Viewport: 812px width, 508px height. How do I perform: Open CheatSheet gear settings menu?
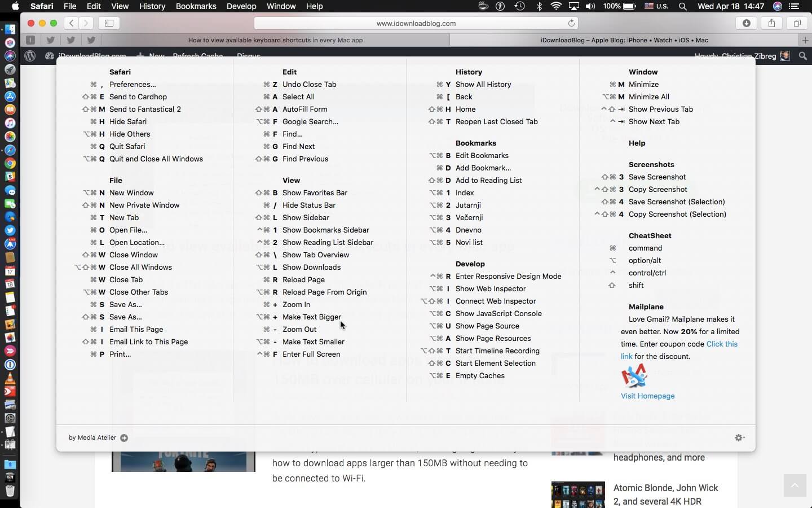[739, 438]
